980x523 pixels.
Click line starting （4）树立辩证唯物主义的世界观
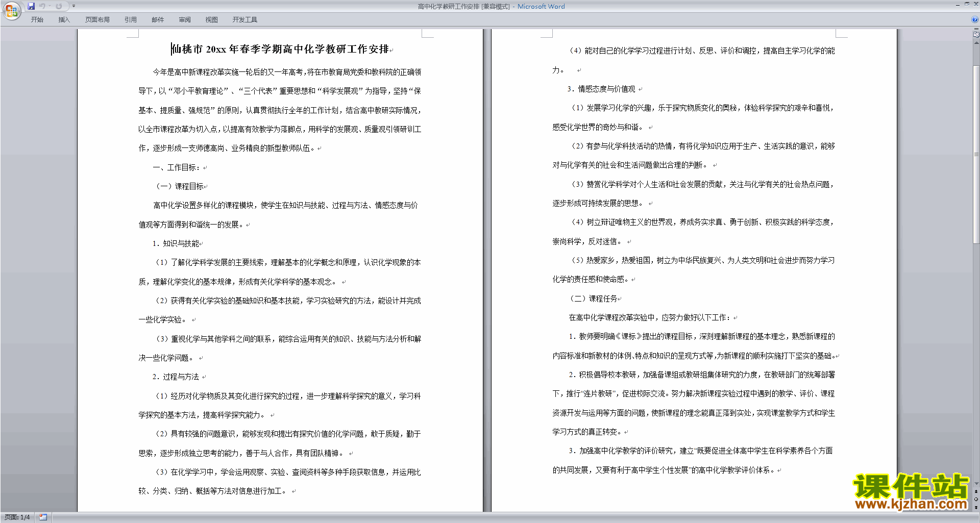(x=701, y=222)
